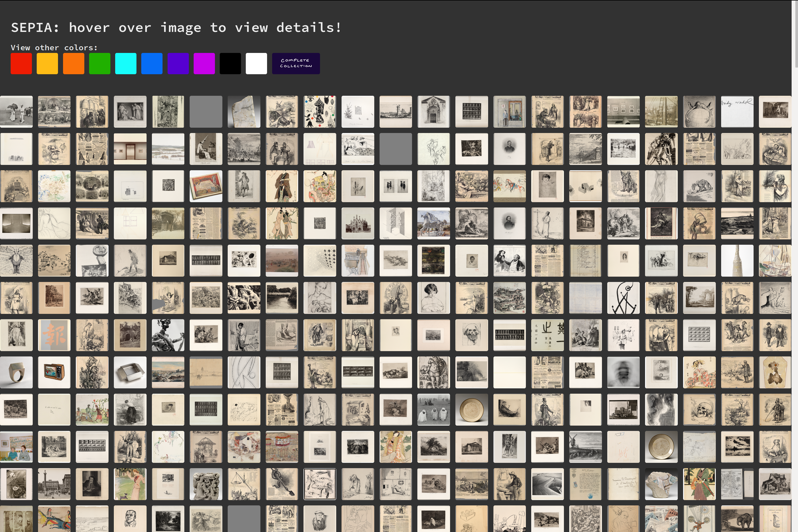Open the square metal tray thumbnail
The height and width of the screenshot is (532, 798).
click(130, 372)
